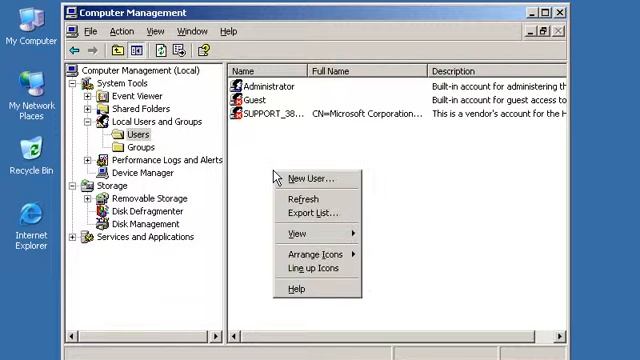The image size is (640, 360).
Task: Select the Users folder in tree
Action: (x=138, y=134)
